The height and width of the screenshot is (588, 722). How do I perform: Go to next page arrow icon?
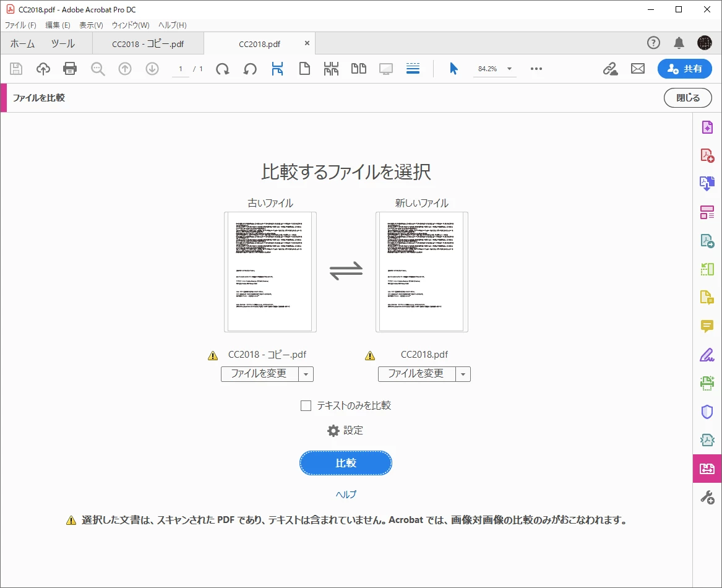(x=152, y=69)
